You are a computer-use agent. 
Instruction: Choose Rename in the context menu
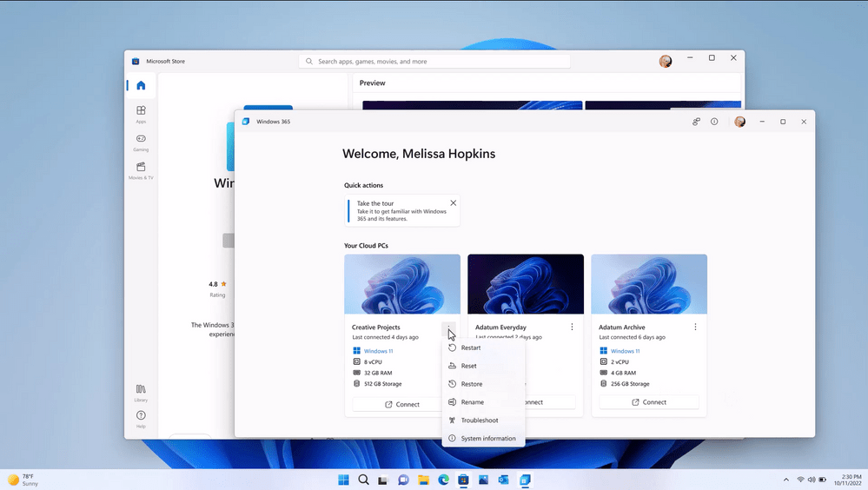[472, 402]
